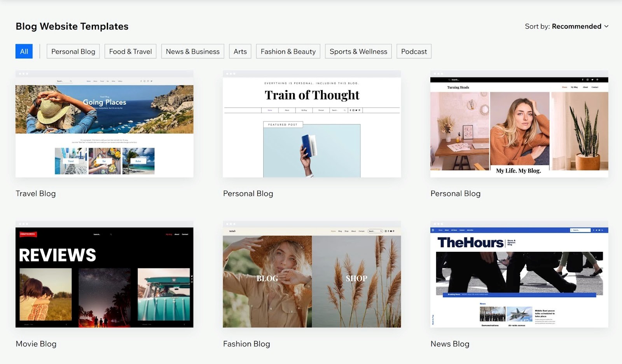Image resolution: width=622 pixels, height=364 pixels.
Task: Select Home in the Train of Thought menu
Action: (x=270, y=110)
